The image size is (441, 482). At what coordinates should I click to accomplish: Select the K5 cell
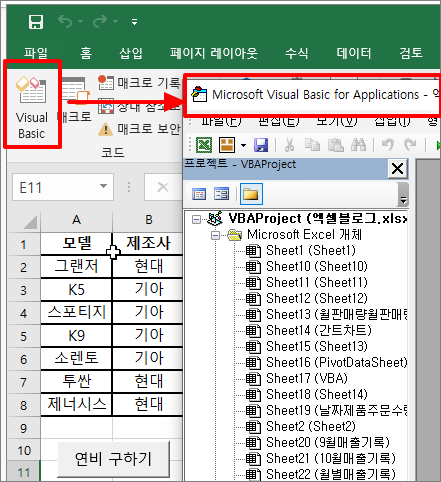click(x=76, y=290)
